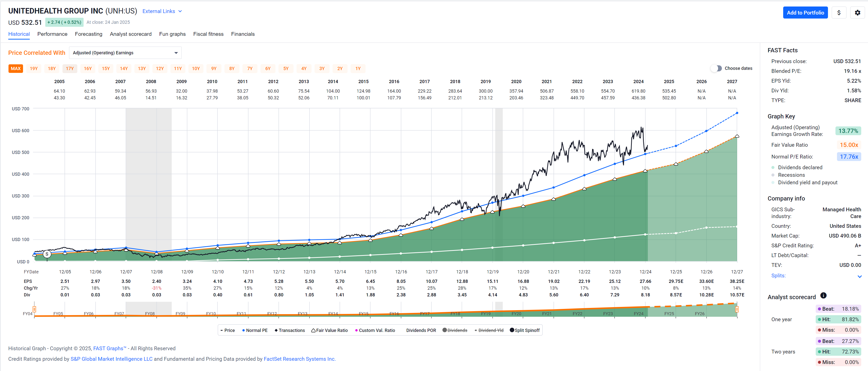Open the FAST Graphs copyright link
This screenshot has height=371, width=868.
pos(110,348)
